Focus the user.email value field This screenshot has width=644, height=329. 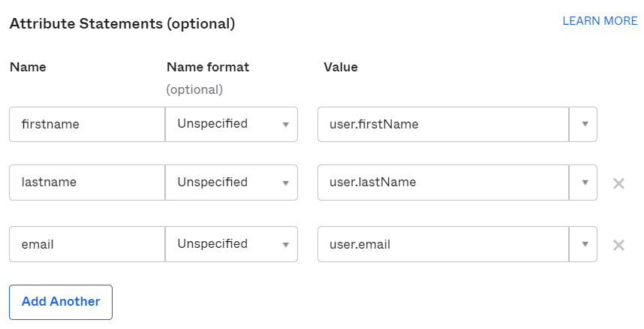(x=443, y=245)
